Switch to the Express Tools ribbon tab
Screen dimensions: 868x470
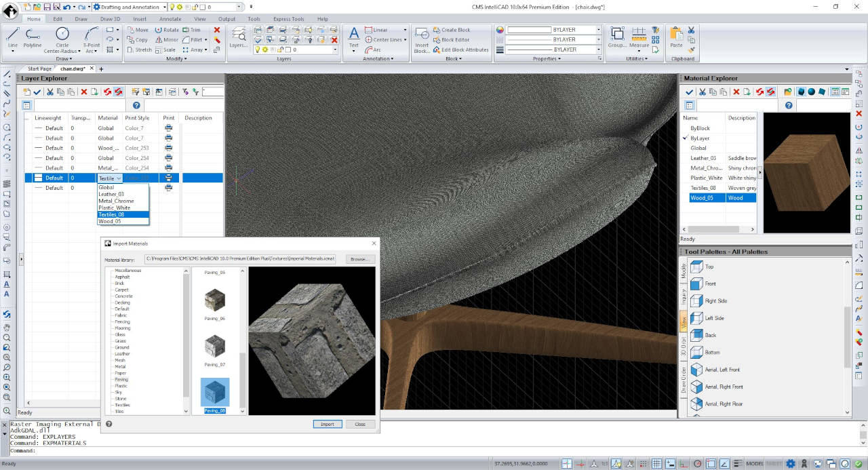tap(290, 19)
